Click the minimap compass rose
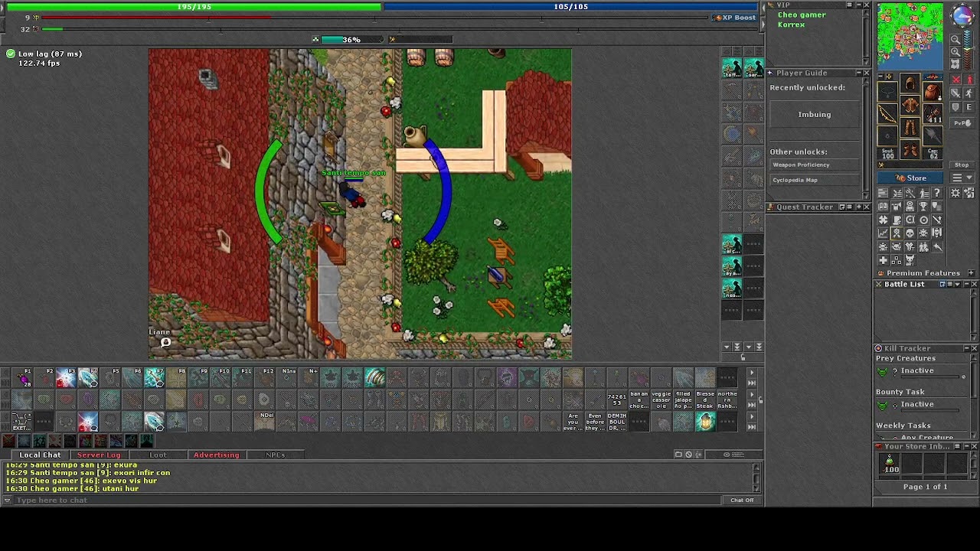Image resolution: width=980 pixels, height=551 pixels. (x=962, y=15)
